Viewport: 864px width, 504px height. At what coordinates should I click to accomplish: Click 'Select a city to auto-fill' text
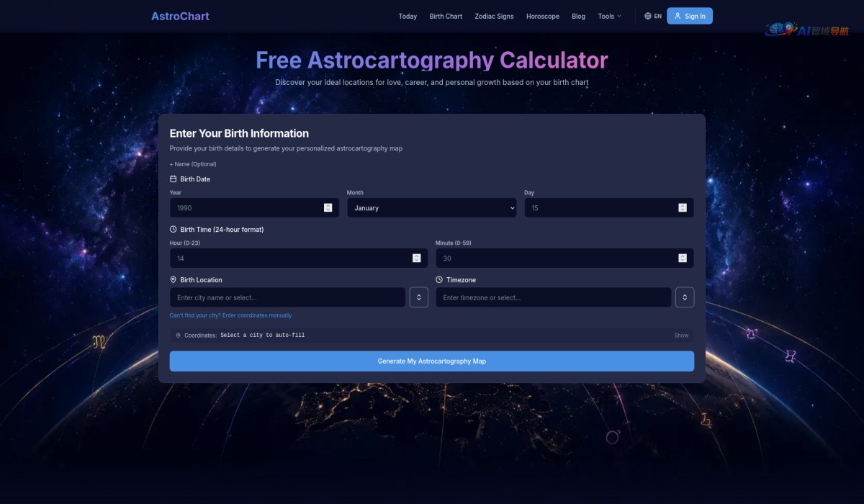coord(262,336)
